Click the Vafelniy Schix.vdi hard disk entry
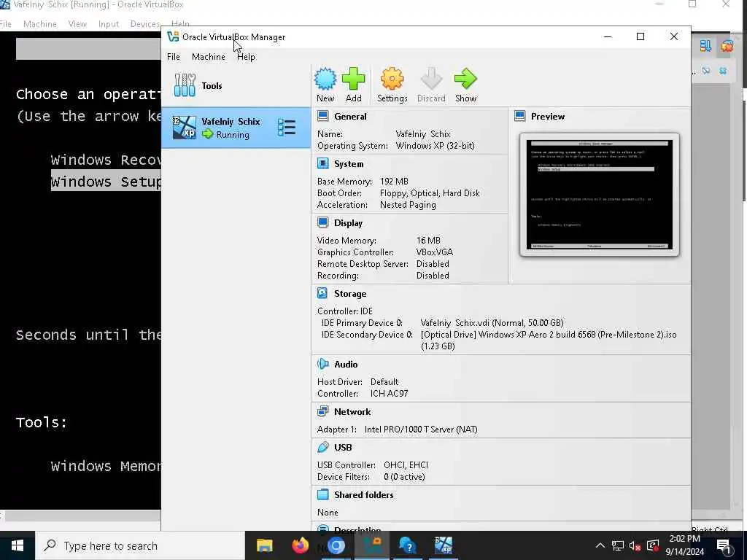This screenshot has height=560, width=747. coord(492,323)
